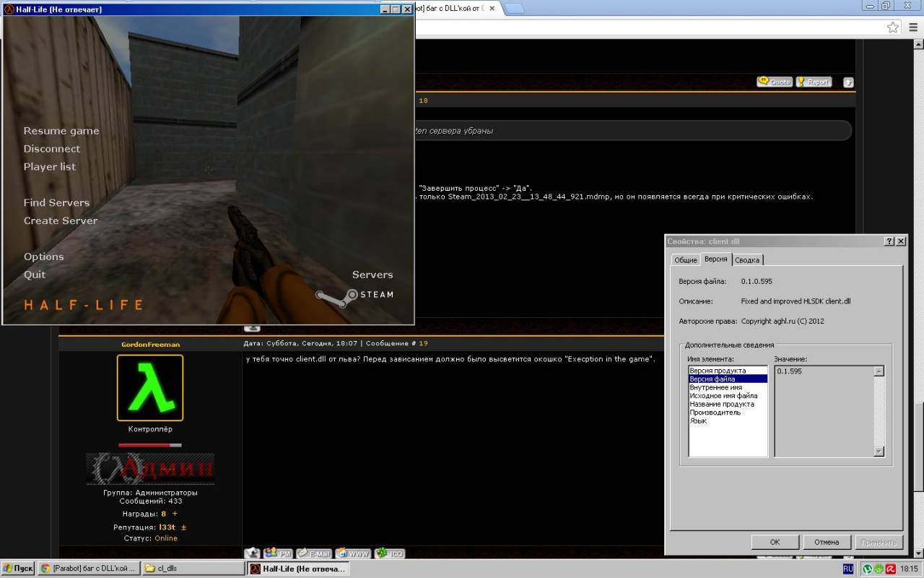The height and width of the screenshot is (578, 924).
Task: Open the Пуск start button
Action: click(x=18, y=569)
